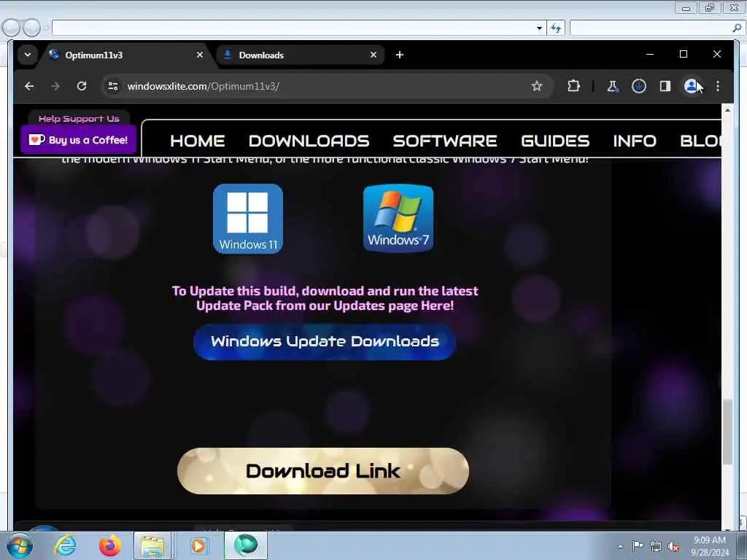Open the Extensions puzzle icon
747x560 pixels.
click(x=573, y=86)
